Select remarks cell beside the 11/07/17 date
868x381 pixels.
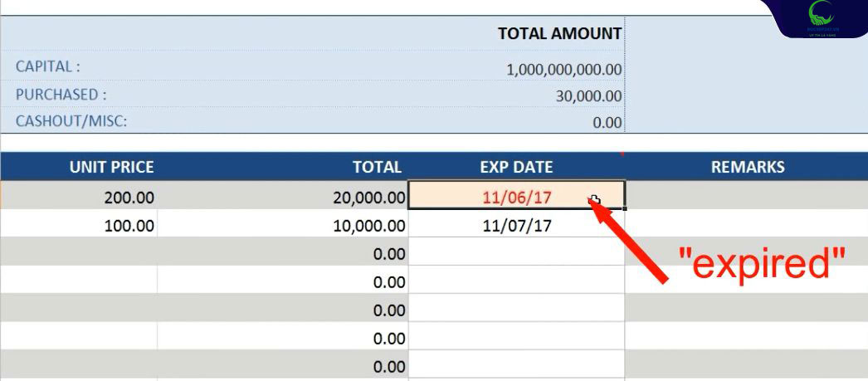pos(745,225)
